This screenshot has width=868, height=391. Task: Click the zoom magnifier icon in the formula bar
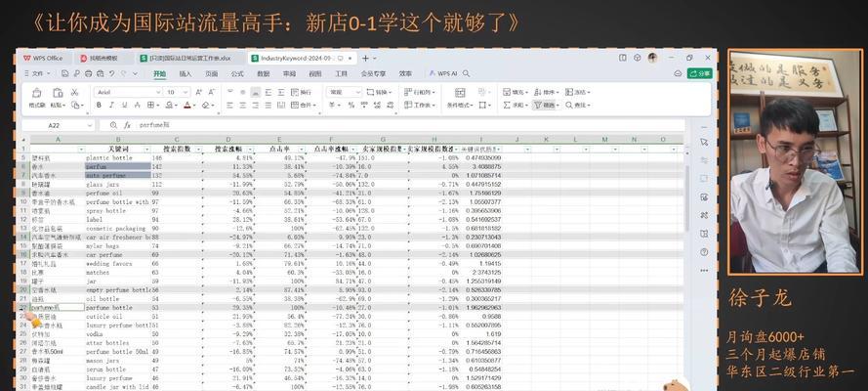click(x=113, y=125)
